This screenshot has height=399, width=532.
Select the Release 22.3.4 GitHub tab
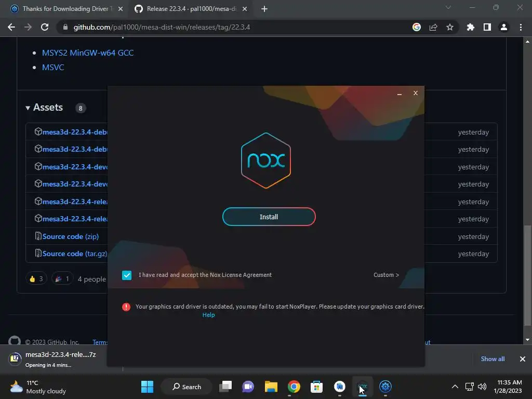point(191,9)
